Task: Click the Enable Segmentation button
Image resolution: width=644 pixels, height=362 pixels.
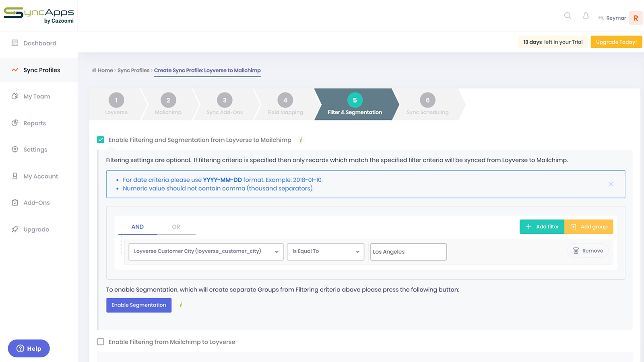Action: (139, 305)
